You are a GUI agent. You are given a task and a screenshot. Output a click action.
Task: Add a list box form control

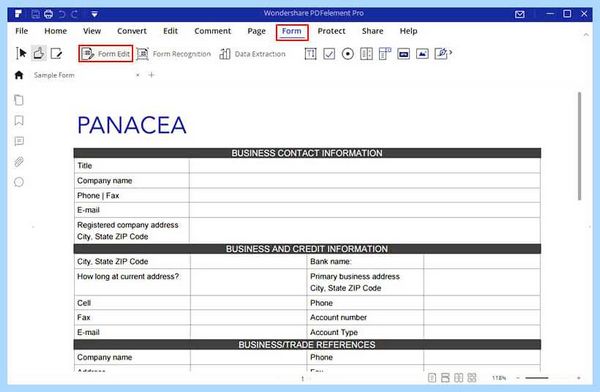coord(385,54)
